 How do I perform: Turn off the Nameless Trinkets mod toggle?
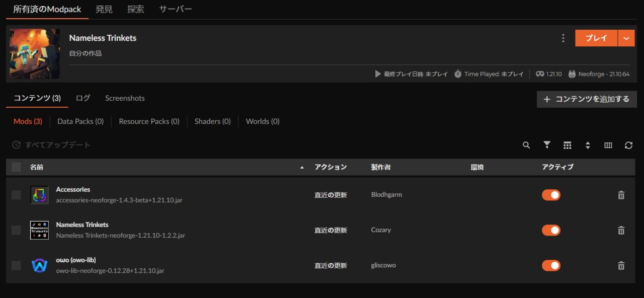tap(551, 230)
